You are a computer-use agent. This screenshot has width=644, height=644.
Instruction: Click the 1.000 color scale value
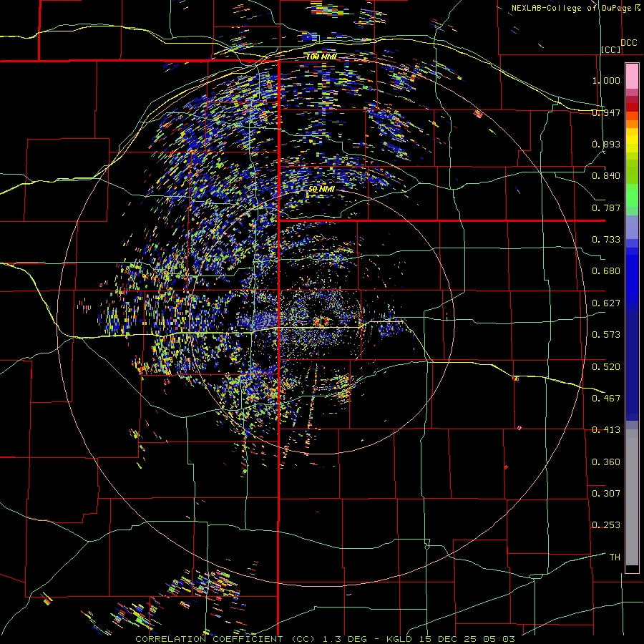pos(606,80)
